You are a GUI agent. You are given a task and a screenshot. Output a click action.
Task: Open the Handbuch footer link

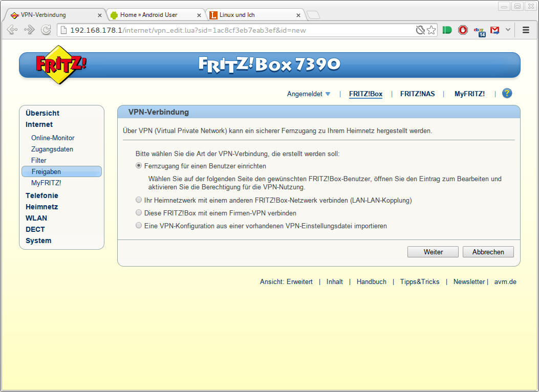(371, 281)
